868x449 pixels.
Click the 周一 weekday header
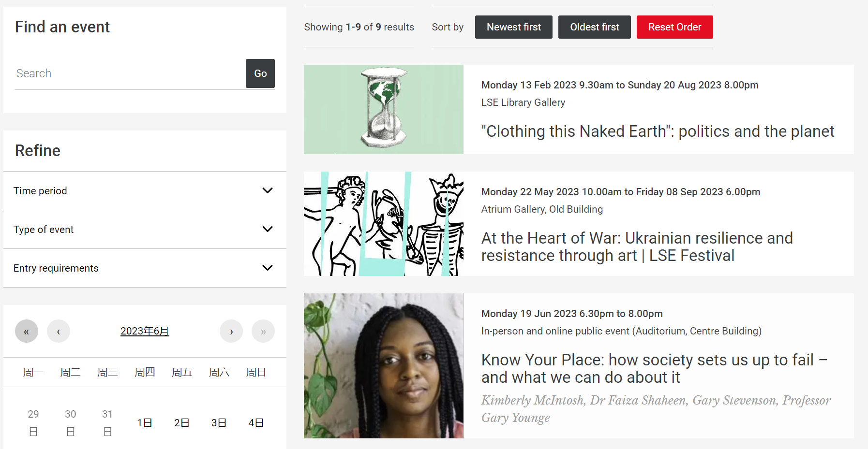click(33, 372)
